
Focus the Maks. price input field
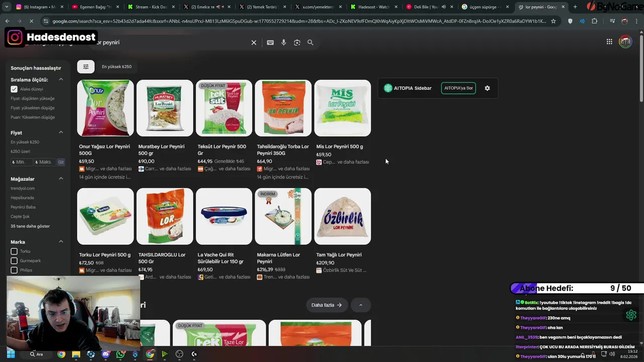45,162
